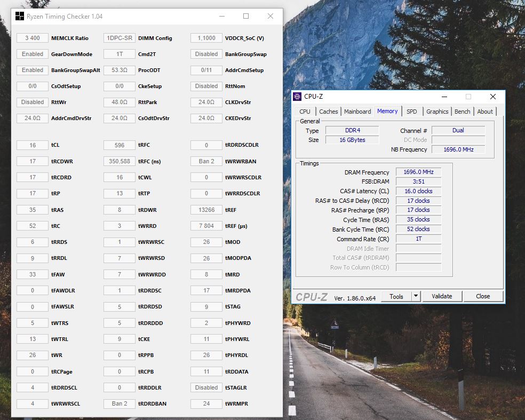Click the GearDownMode Enabled field

click(x=33, y=54)
